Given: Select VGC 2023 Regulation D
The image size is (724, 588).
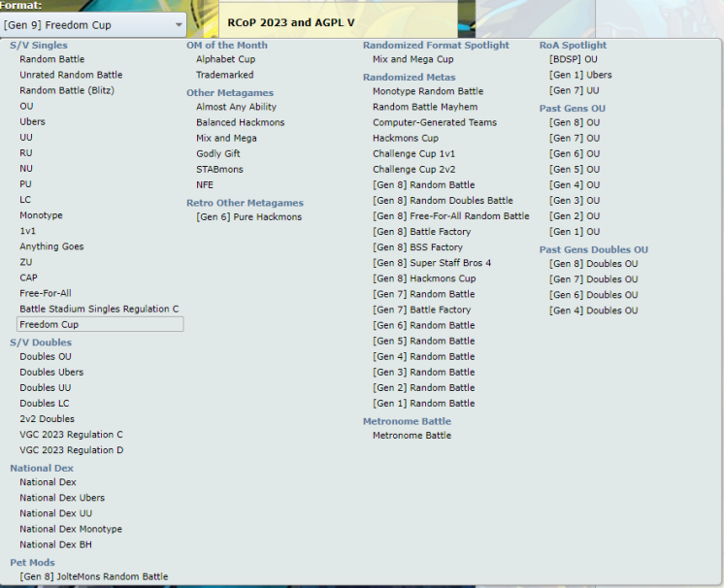Looking at the screenshot, I should click(x=72, y=450).
